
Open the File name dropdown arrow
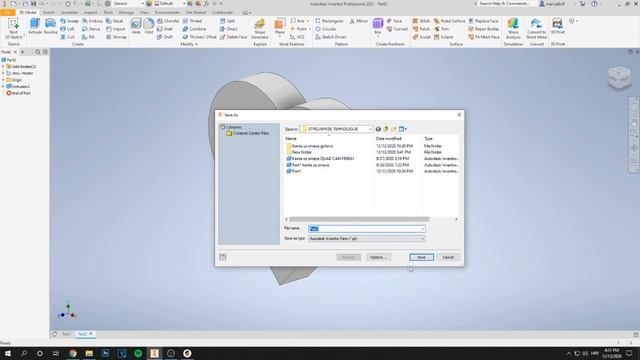click(422, 229)
